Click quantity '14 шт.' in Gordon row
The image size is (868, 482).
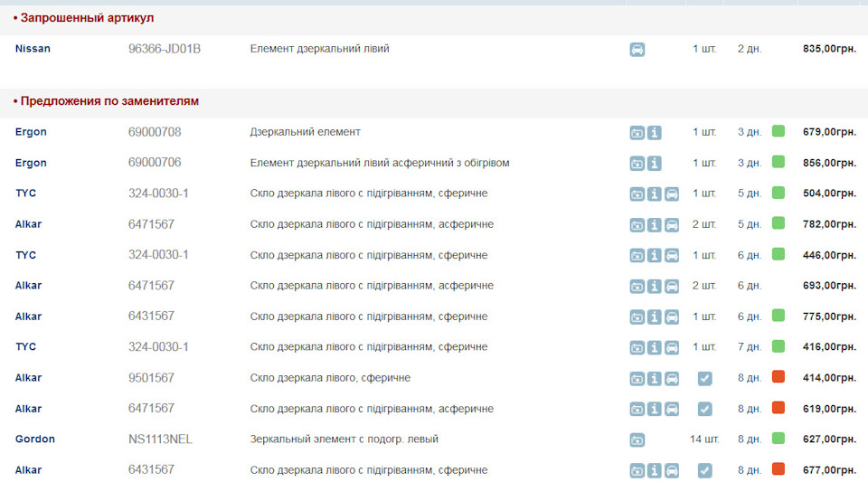click(x=704, y=439)
